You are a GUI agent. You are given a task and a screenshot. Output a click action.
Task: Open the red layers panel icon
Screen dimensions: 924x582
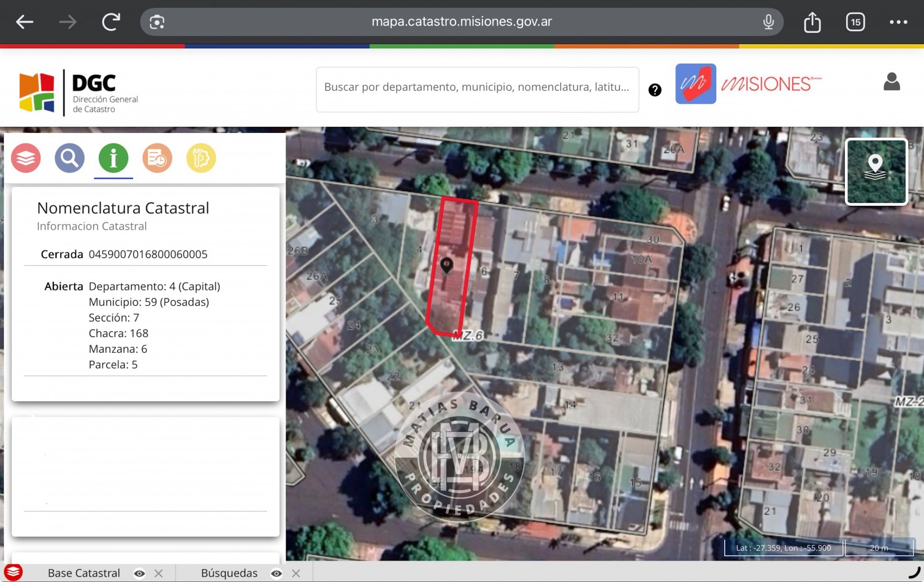point(26,158)
